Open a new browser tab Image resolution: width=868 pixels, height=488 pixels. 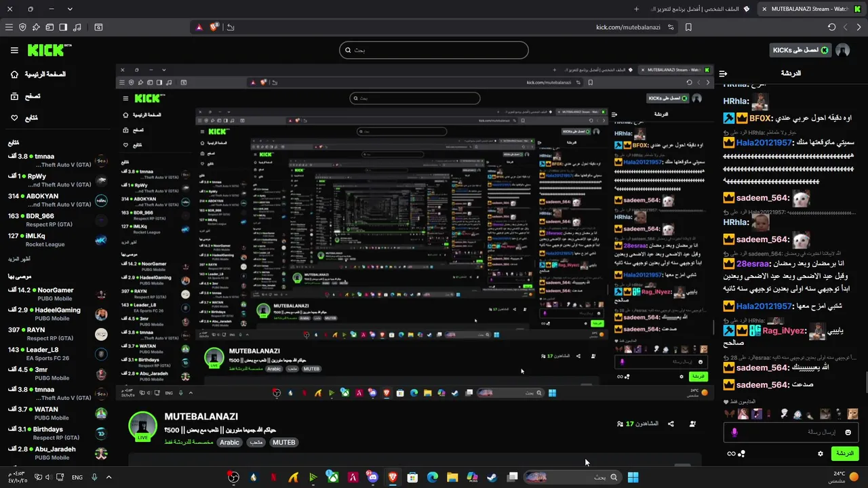[x=636, y=9]
